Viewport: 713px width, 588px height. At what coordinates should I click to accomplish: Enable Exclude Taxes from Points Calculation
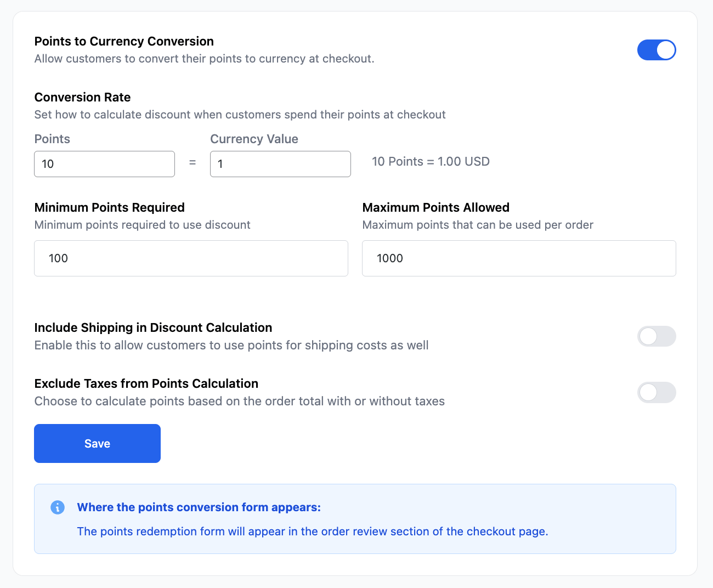pos(657,392)
